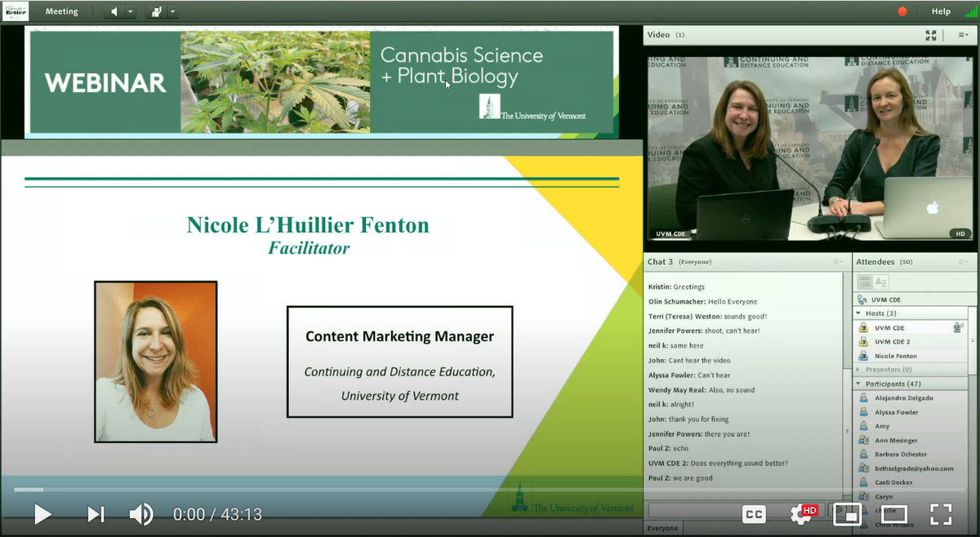Open the Chat pod options menu

click(x=838, y=262)
